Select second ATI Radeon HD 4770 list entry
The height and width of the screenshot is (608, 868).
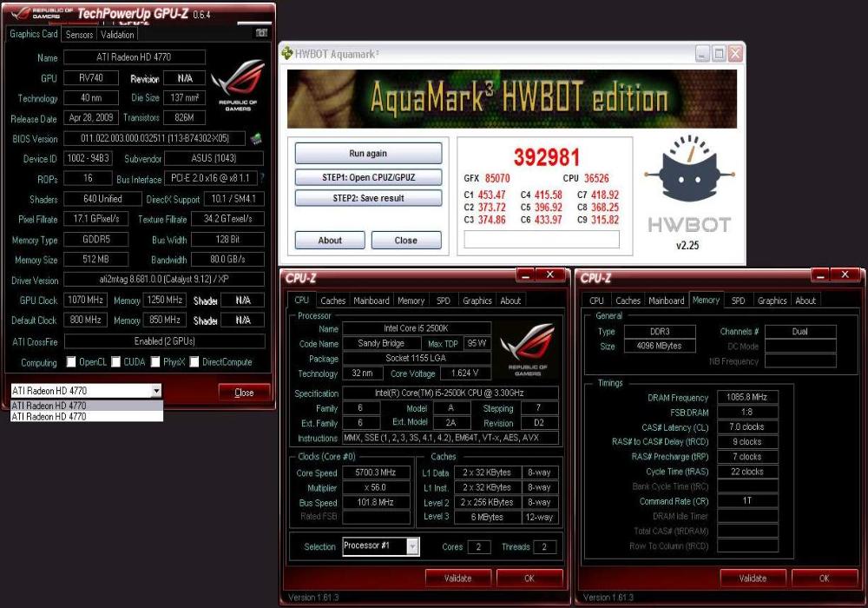(87, 416)
